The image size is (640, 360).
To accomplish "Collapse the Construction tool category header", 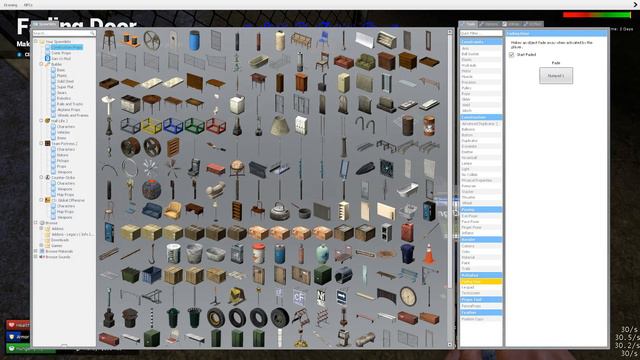I will tap(481, 117).
